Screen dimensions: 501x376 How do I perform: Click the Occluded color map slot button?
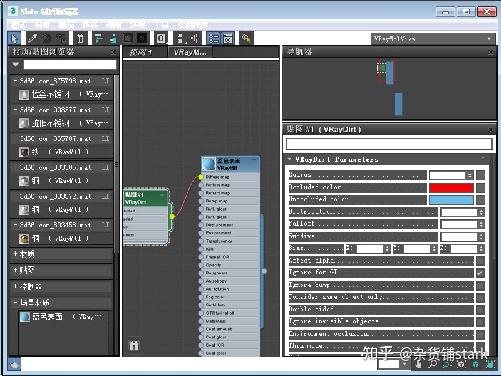click(x=480, y=188)
